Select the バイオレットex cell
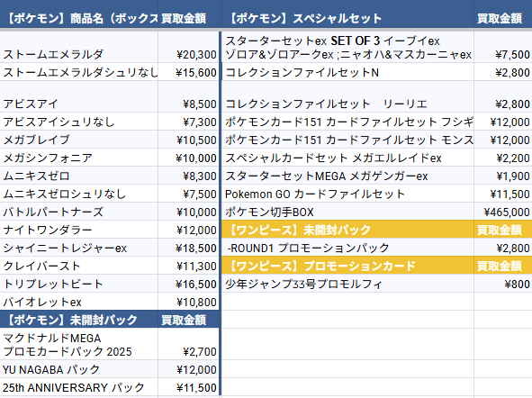This screenshot has height=398, width=532. 78,302
